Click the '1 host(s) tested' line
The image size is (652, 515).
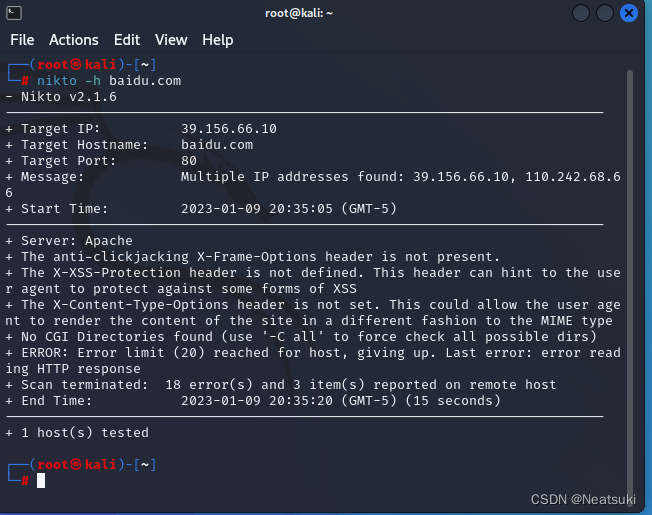[77, 433]
